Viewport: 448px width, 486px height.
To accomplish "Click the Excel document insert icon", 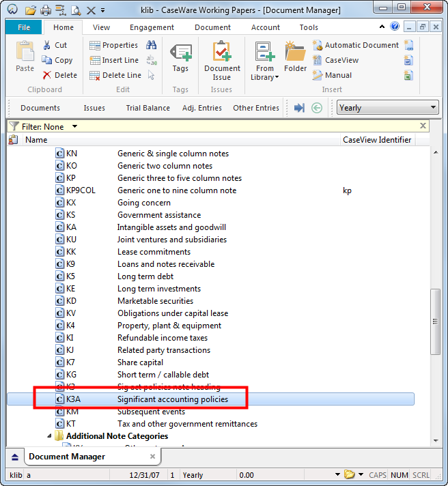I will point(408,75).
